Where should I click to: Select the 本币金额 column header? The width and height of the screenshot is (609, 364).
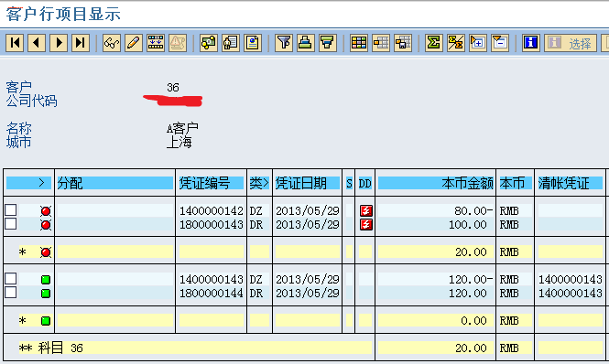[x=435, y=183]
